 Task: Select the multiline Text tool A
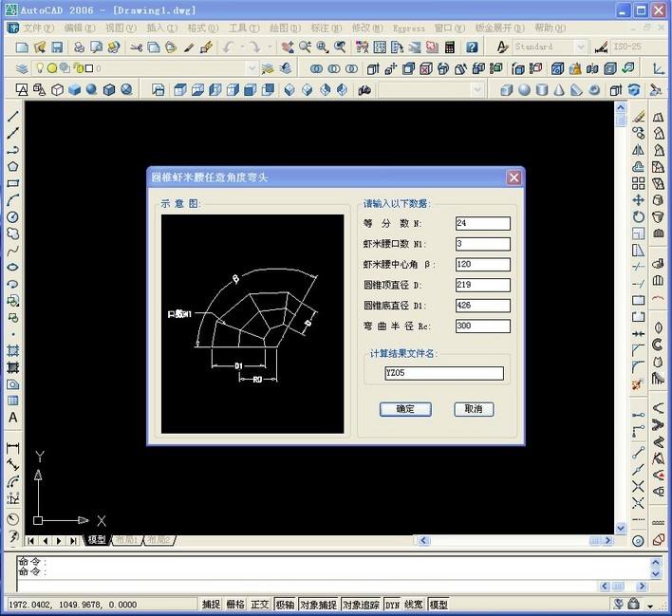pos(13,418)
